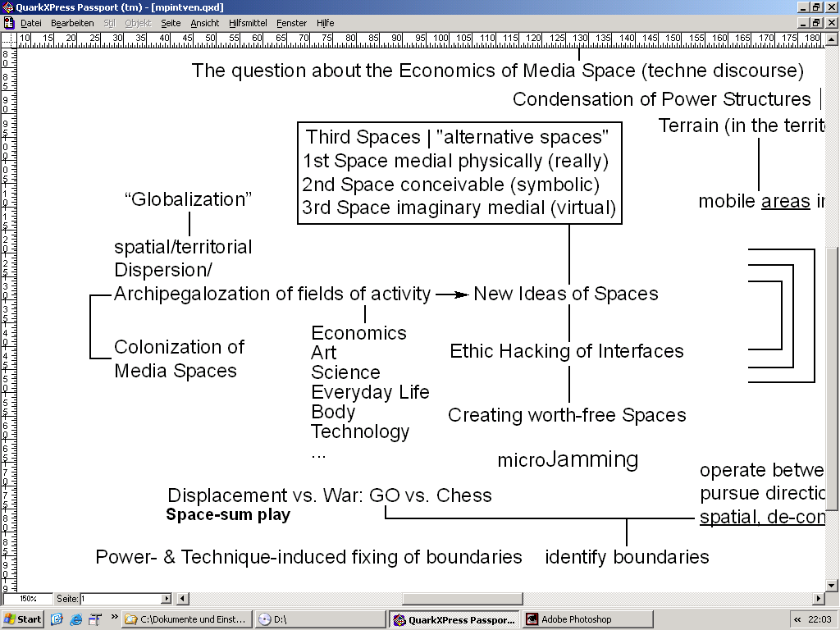Open the Hilfsmittel menu

click(248, 23)
